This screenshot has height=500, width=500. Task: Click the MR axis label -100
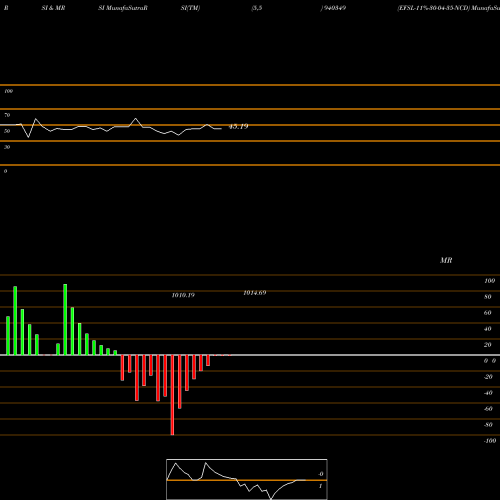[x=490, y=441]
